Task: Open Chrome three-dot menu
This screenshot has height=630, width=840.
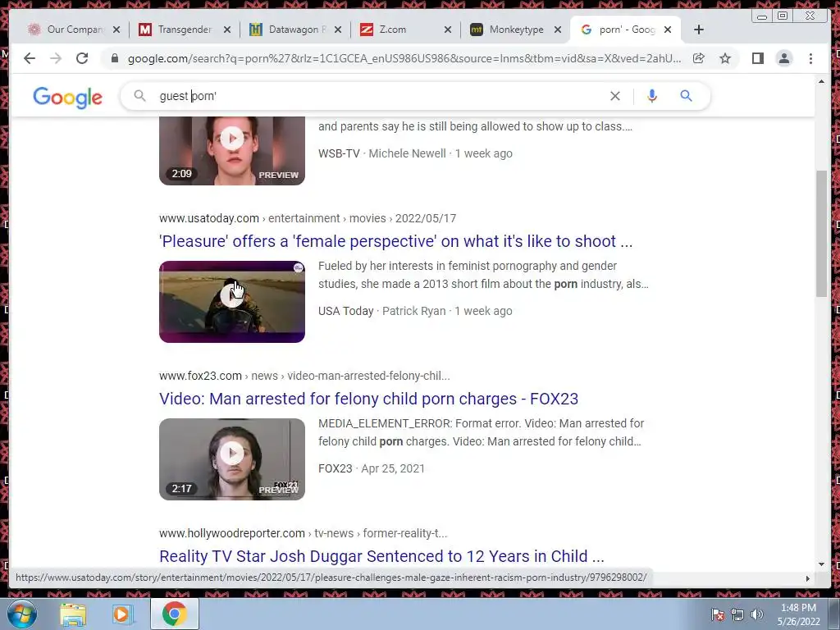Action: click(x=810, y=58)
